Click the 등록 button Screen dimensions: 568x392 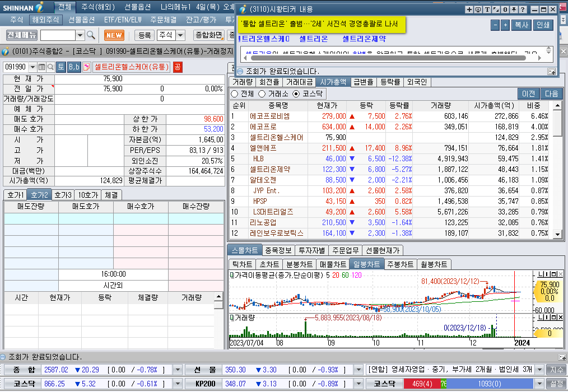pyautogui.click(x=145, y=35)
